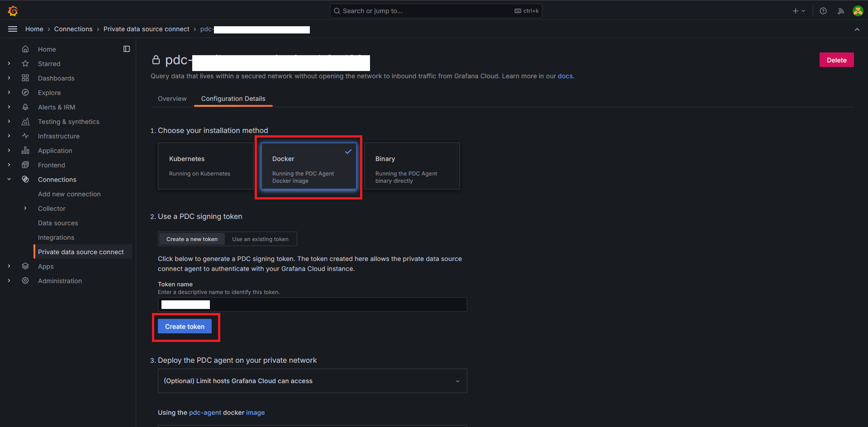Screen dimensions: 868x427
Task: Open Data sources menu item
Action: pyautogui.click(x=58, y=223)
